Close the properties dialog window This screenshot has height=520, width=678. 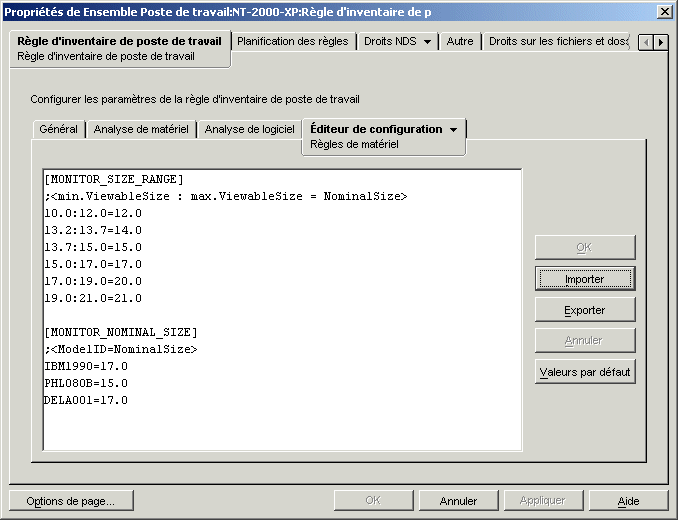click(664, 12)
